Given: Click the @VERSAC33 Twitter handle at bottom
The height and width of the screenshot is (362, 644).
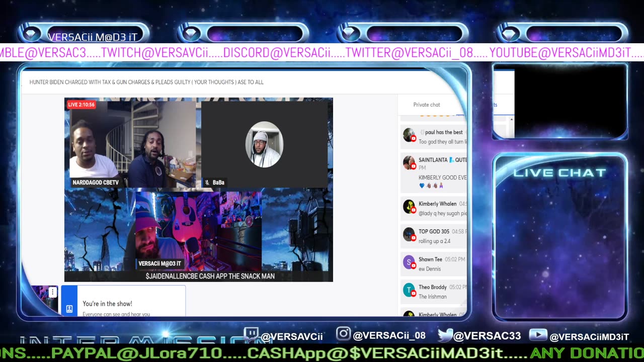Looking at the screenshot, I should point(487,336).
